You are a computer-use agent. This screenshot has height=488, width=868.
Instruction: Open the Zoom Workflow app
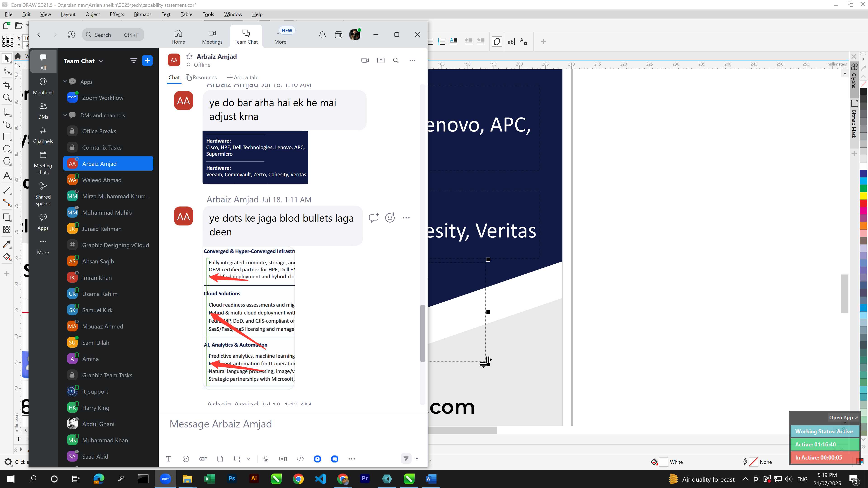click(108, 98)
